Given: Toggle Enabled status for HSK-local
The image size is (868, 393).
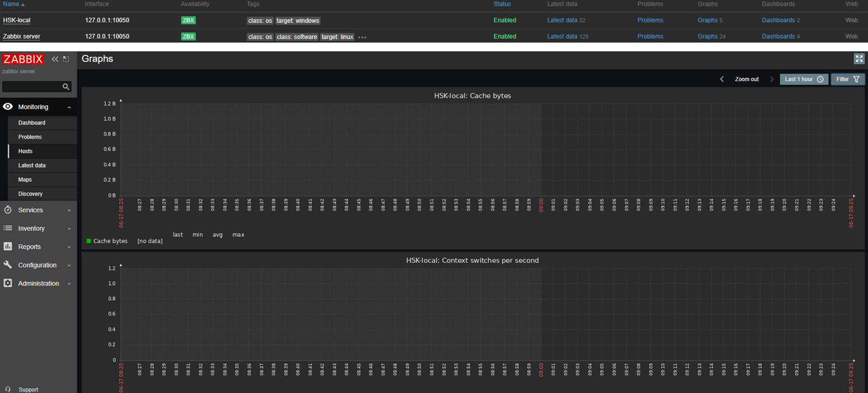Looking at the screenshot, I should [x=505, y=20].
